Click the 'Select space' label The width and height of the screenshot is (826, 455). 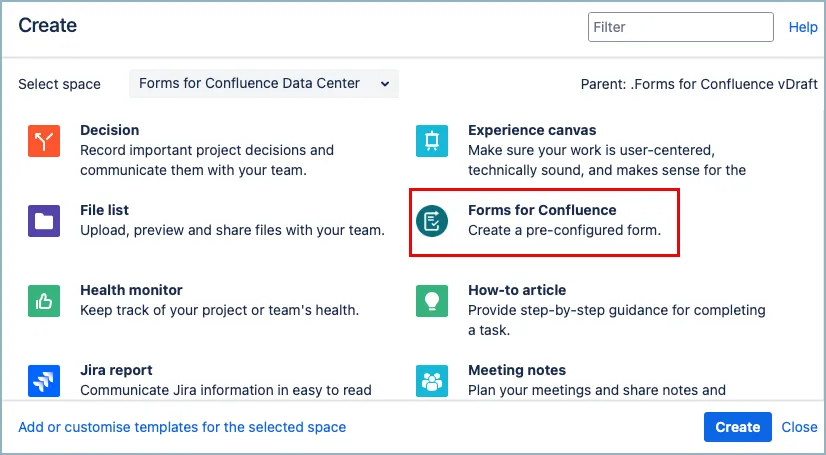pyautogui.click(x=60, y=84)
